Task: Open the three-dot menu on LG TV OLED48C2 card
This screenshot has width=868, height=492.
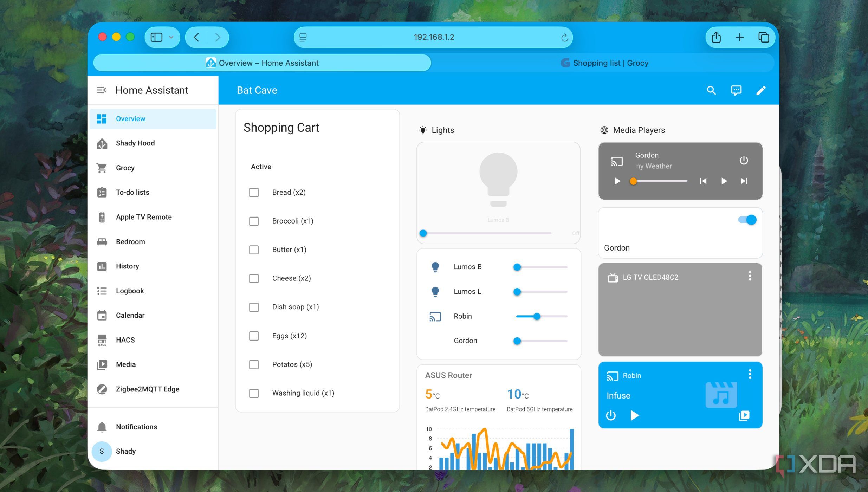Action: [x=750, y=276]
